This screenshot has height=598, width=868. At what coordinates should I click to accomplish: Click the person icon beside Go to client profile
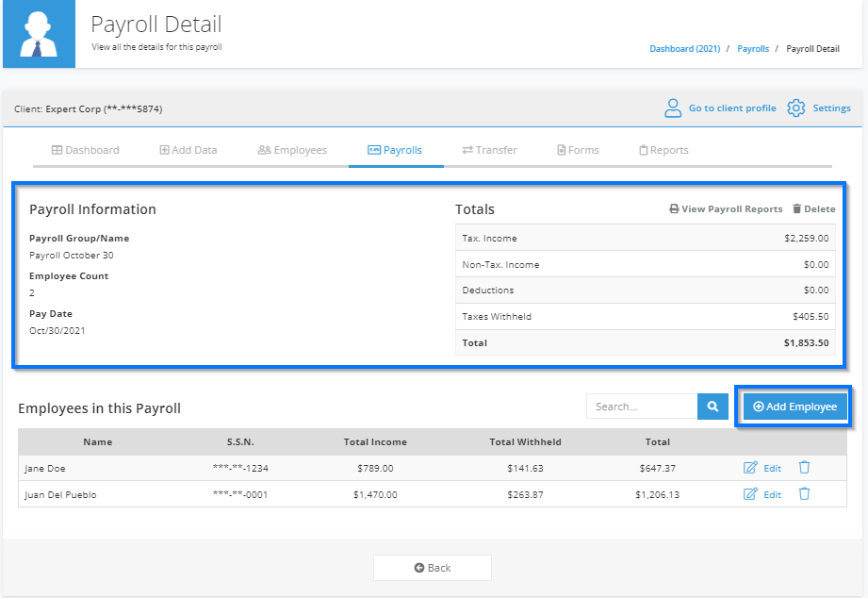[673, 108]
